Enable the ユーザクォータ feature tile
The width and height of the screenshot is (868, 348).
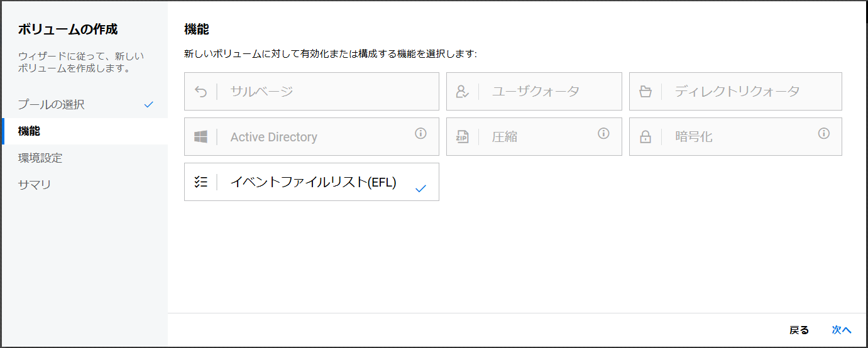pos(534,92)
